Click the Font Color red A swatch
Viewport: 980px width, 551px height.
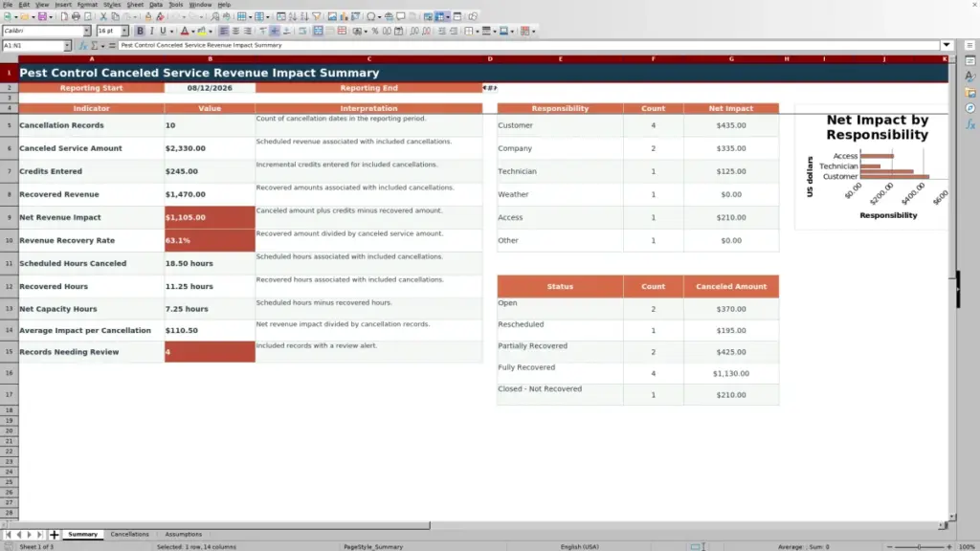tap(185, 32)
